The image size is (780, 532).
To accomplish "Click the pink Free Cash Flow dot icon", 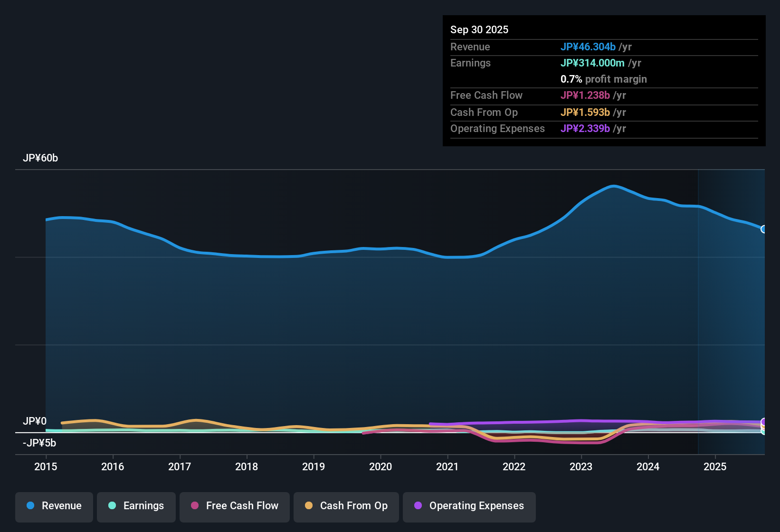I will click(194, 506).
